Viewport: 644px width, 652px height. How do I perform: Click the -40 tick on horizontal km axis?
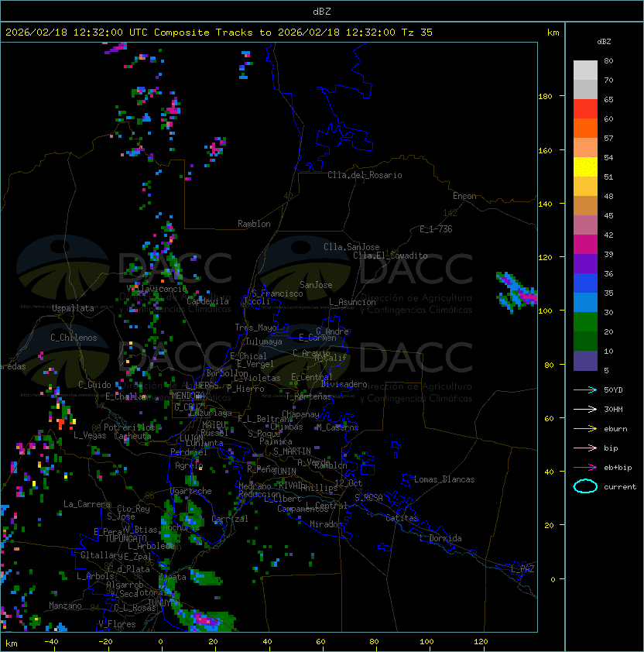52,642
